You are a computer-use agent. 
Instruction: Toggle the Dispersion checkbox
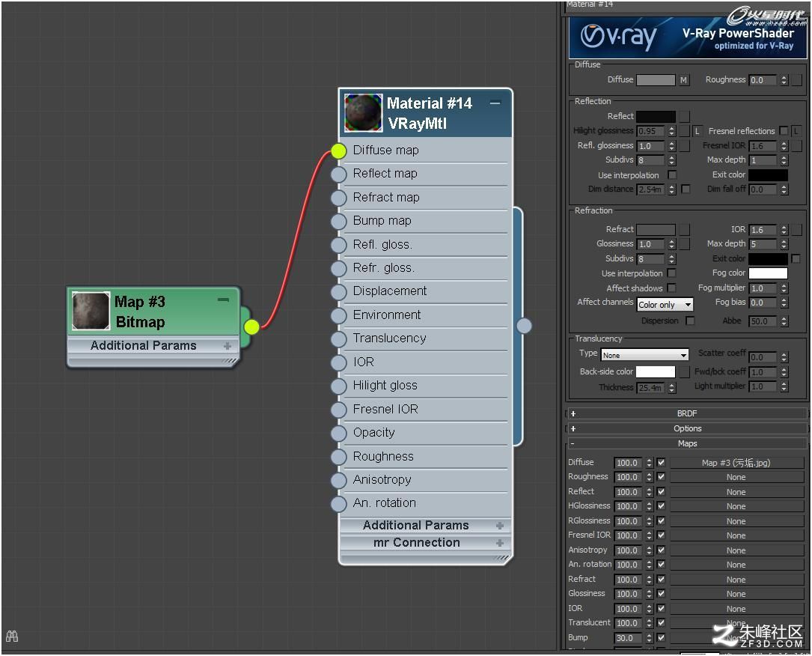pos(690,321)
